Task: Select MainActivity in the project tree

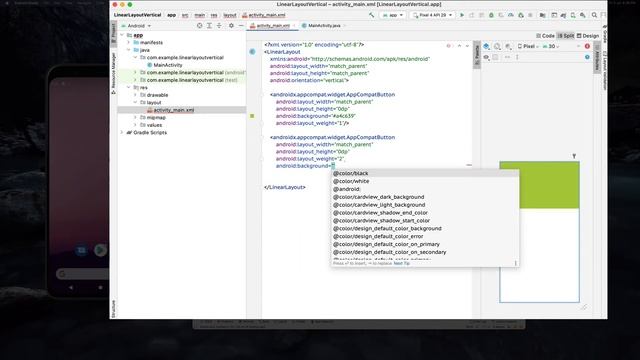Action: [x=167, y=65]
